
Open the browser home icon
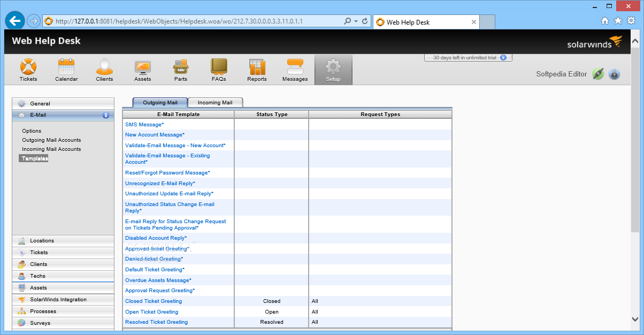(605, 21)
